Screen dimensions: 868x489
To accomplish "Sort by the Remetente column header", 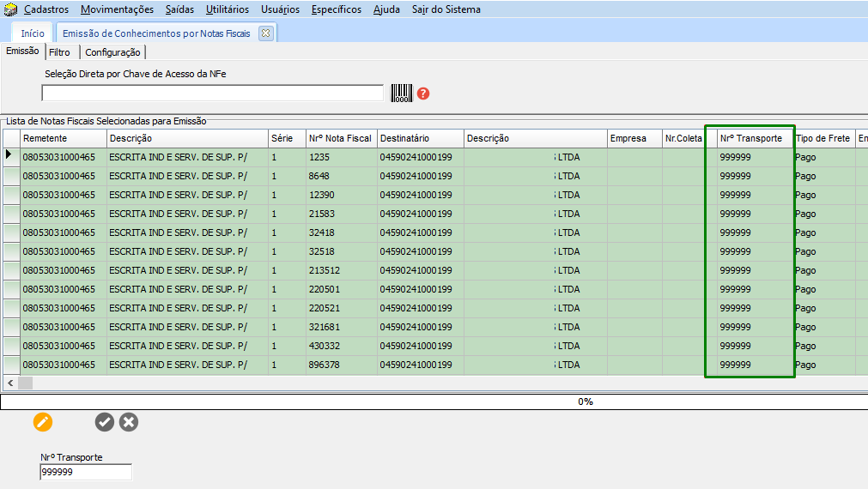I will (64, 138).
